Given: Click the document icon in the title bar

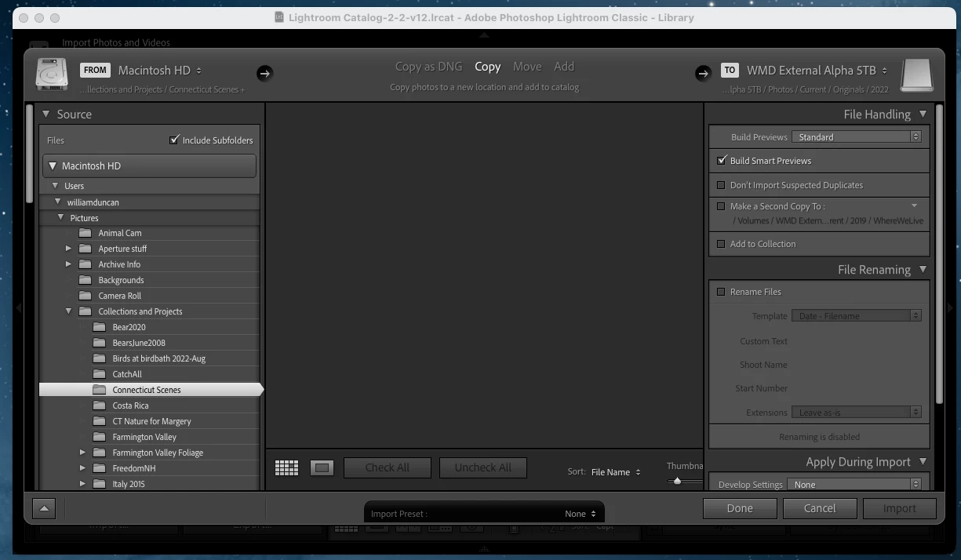Looking at the screenshot, I should 279,17.
